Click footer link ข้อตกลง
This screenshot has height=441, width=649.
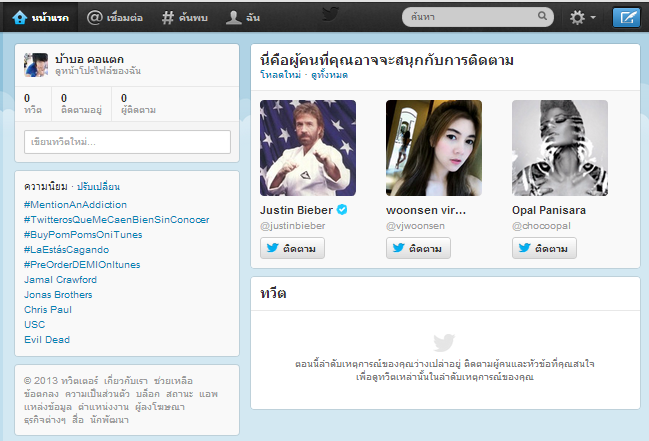click(41, 394)
